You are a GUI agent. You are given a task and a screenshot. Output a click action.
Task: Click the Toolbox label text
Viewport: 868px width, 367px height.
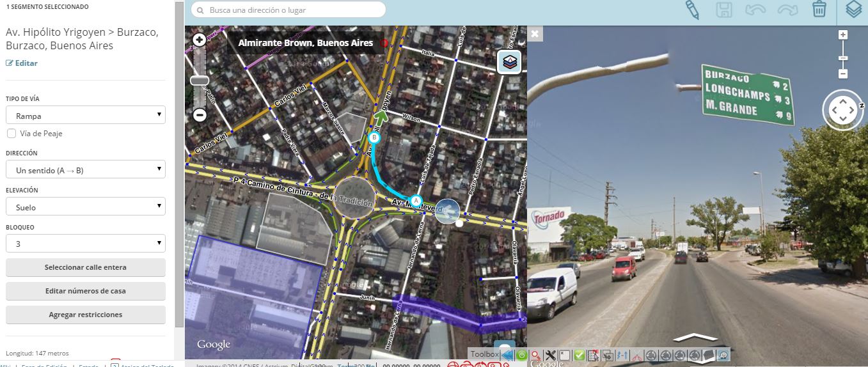484,354
